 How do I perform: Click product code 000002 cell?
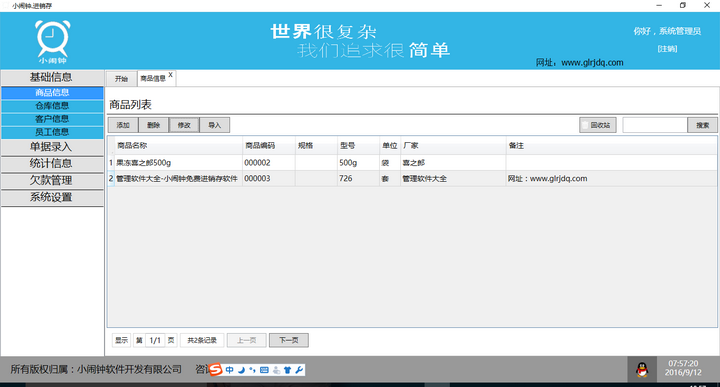[x=269, y=163]
